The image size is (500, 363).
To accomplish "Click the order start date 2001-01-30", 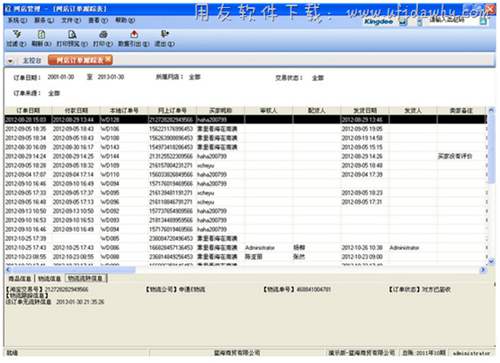I will point(61,77).
